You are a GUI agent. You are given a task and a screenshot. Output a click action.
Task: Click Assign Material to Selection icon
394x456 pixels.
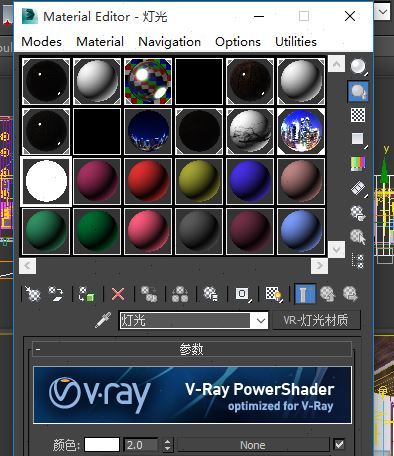coord(86,294)
